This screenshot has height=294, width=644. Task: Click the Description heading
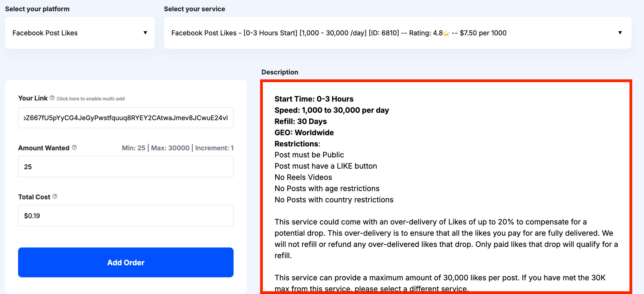click(280, 72)
